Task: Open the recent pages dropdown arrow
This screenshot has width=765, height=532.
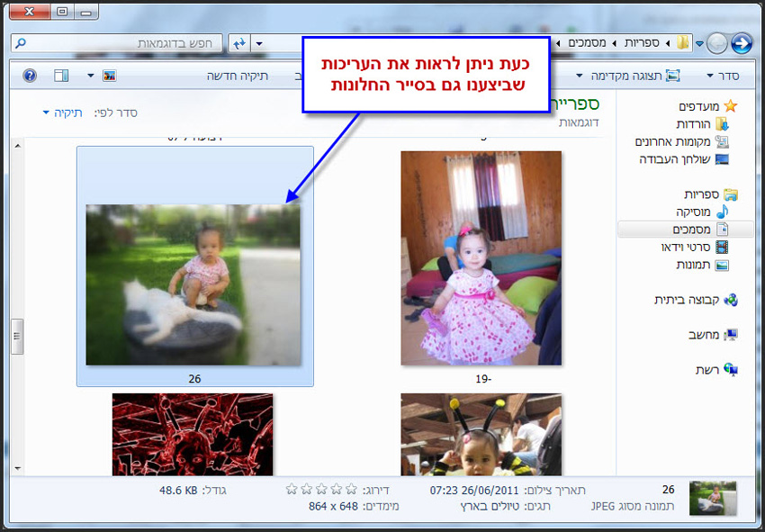Action: [x=699, y=44]
